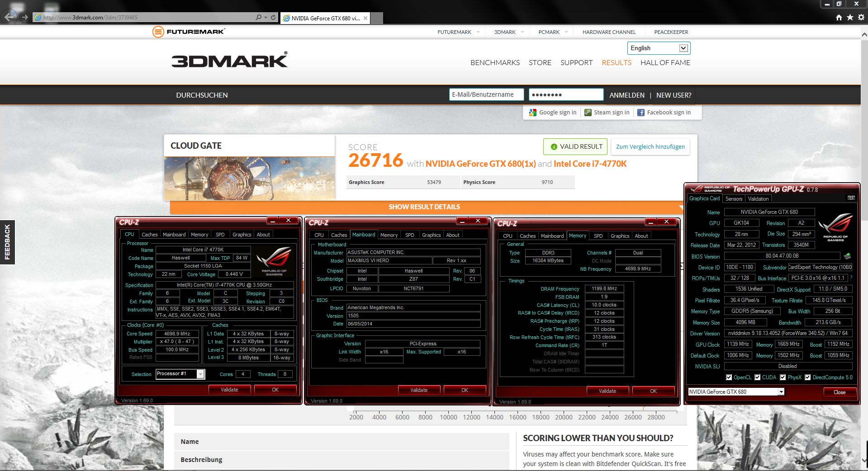
Task: Open HALL OF FAME navigation item
Action: point(665,62)
